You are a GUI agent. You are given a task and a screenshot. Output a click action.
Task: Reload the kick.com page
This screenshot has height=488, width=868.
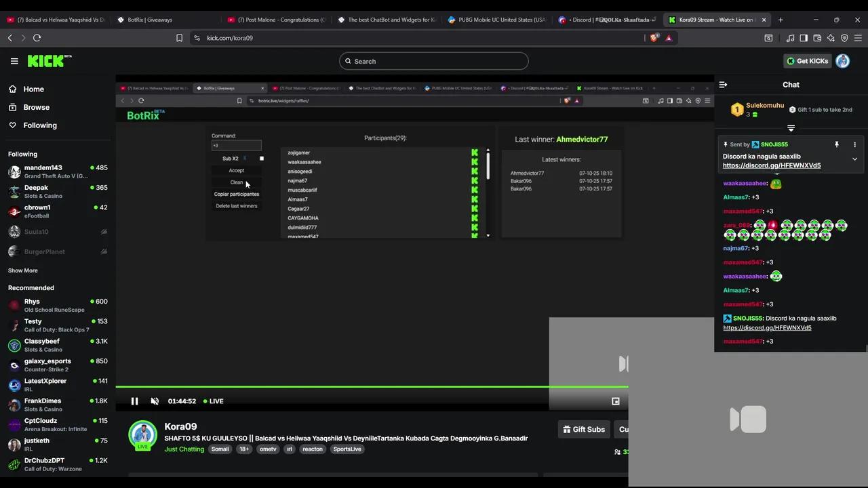pyautogui.click(x=37, y=38)
